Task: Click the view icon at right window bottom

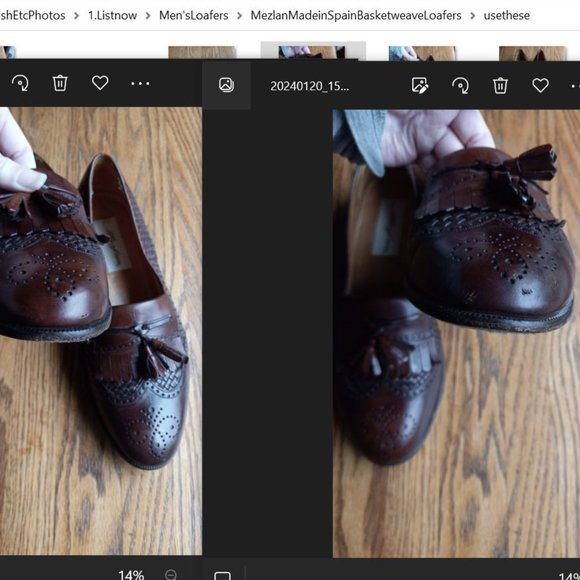Action: click(x=223, y=576)
